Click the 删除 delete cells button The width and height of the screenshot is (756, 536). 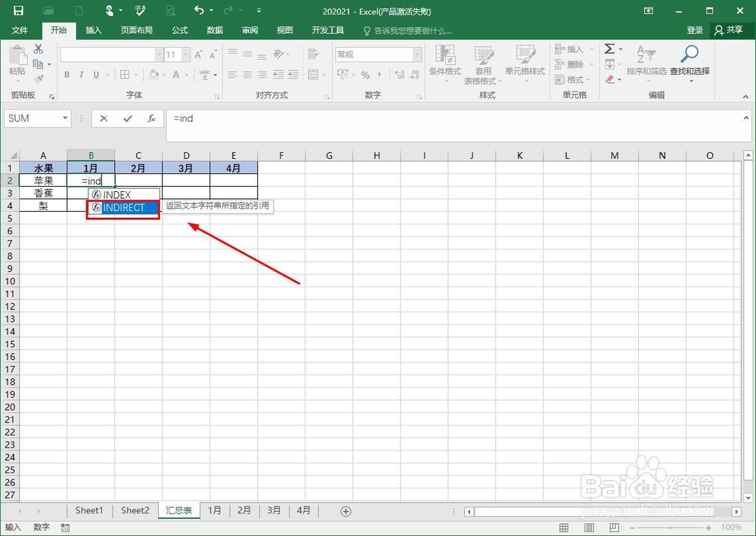coord(573,64)
